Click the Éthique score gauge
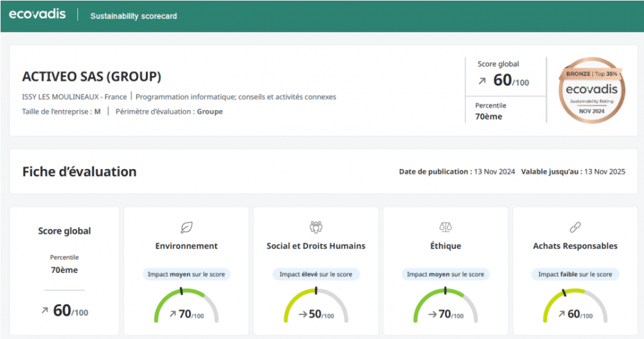The image size is (644, 339). click(446, 305)
